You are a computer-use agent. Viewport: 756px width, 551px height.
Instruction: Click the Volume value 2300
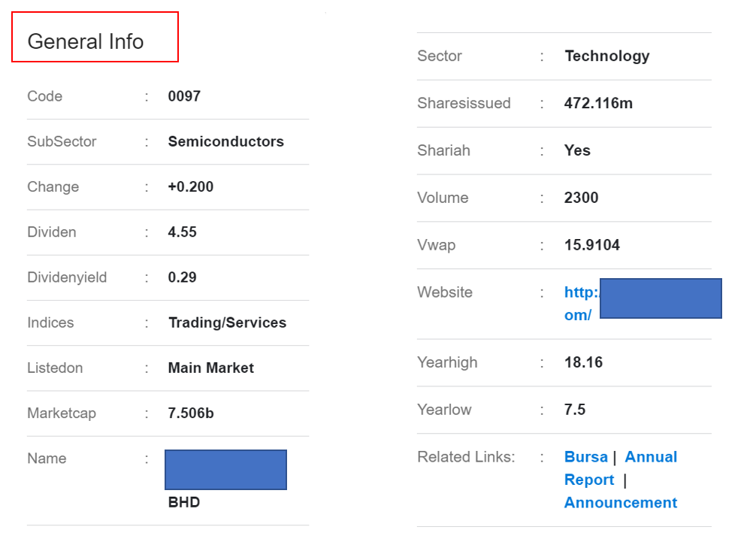click(x=581, y=198)
